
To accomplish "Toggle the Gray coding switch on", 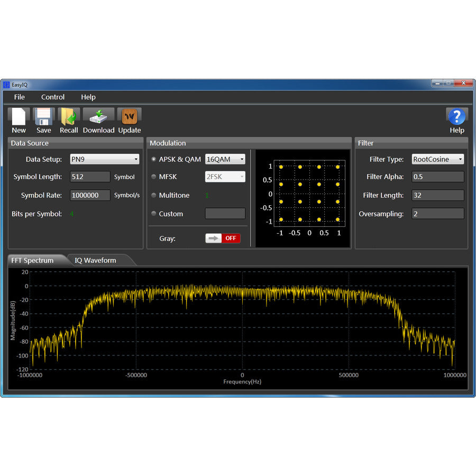I will tap(223, 238).
